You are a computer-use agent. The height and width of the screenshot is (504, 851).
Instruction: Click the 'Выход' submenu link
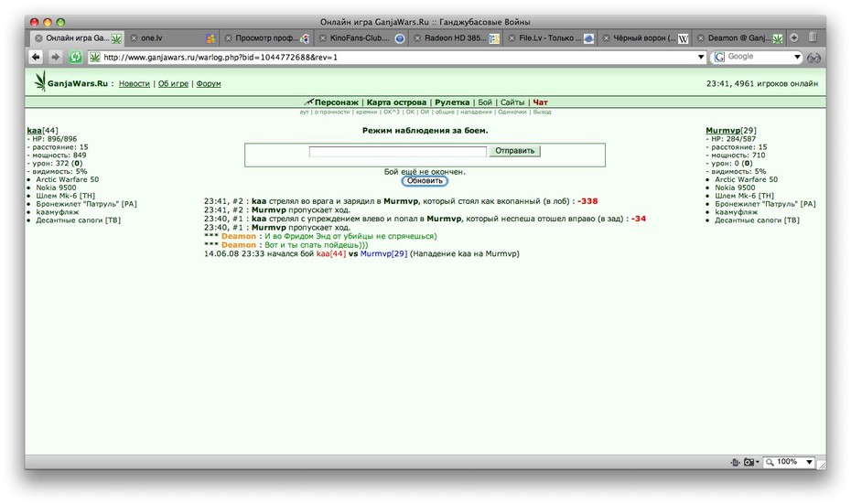pos(542,112)
